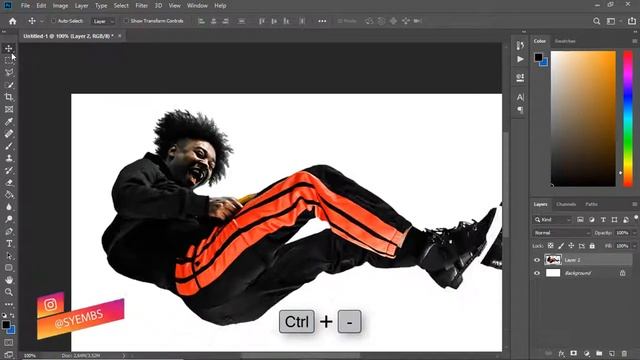Click the hue spectrum slider strip

pos(628,119)
